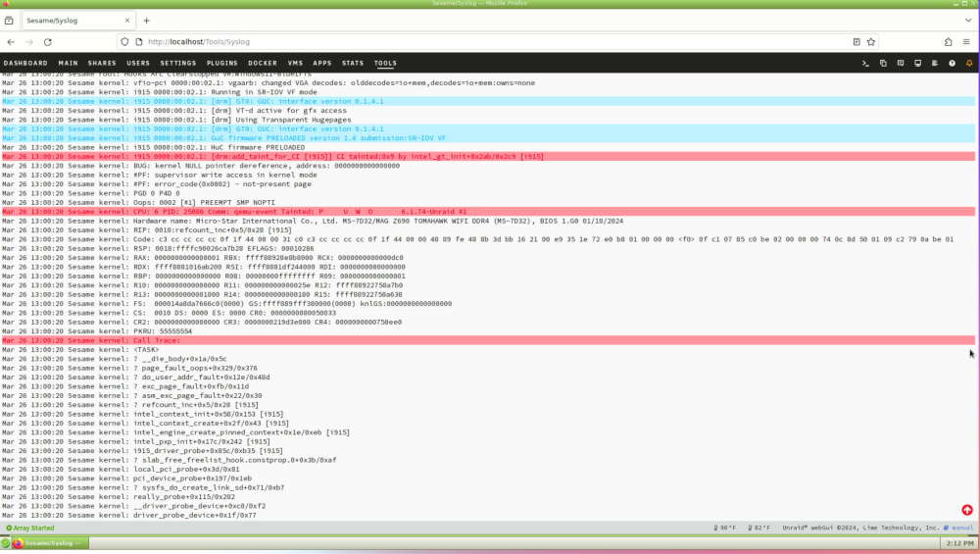Reload the Syslog page
Screen dimensions: 980x554
tap(47, 42)
